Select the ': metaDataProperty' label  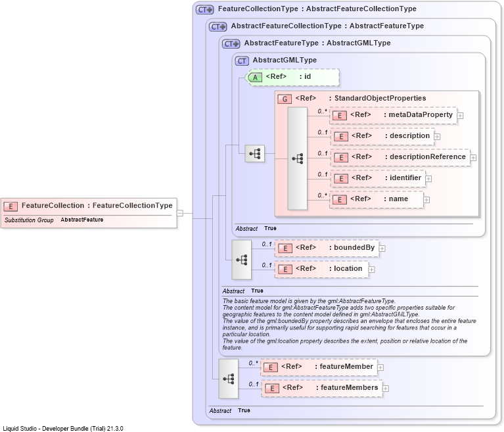click(418, 115)
